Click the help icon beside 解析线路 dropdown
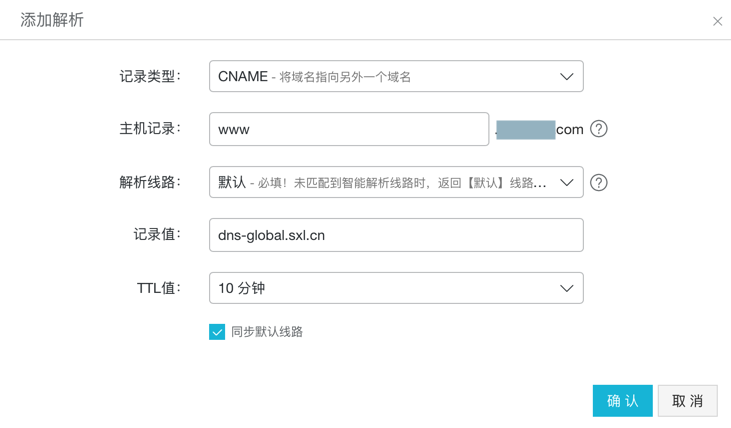 click(x=599, y=183)
